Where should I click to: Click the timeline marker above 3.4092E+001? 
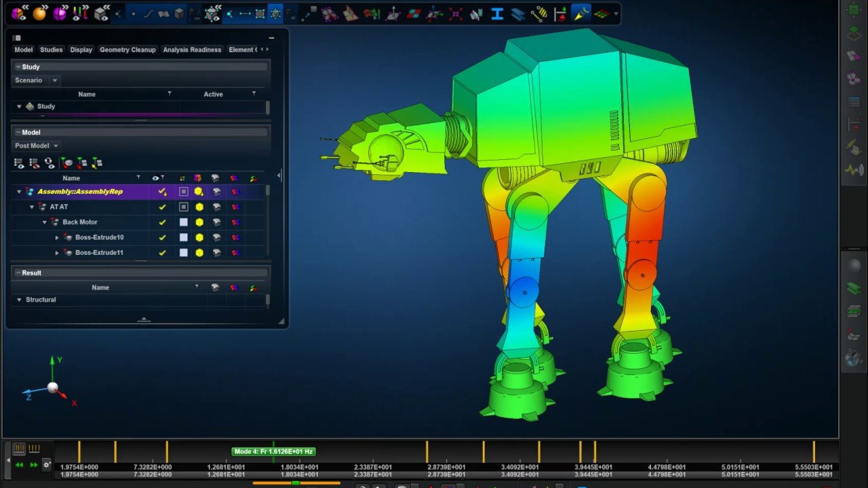coord(539,451)
